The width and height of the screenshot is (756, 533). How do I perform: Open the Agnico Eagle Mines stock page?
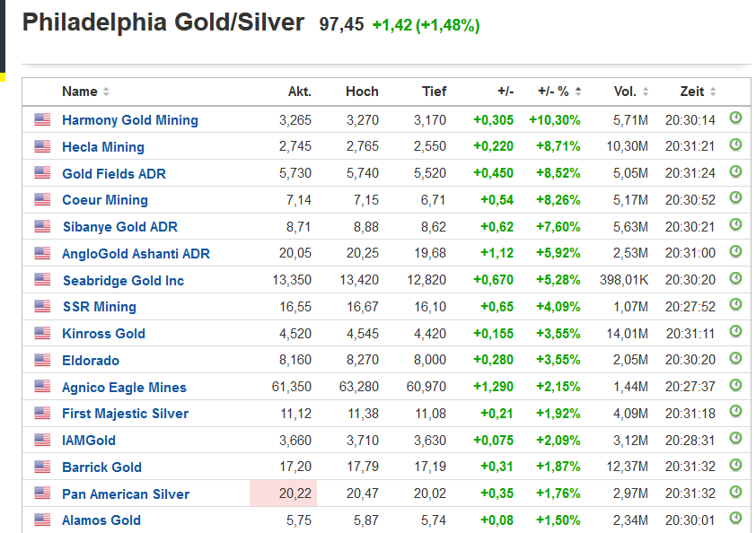[x=124, y=388]
